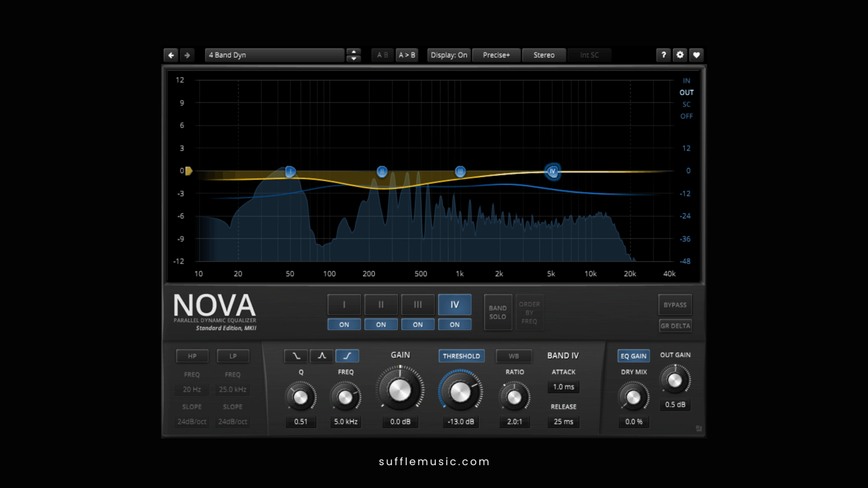This screenshot has height=488, width=868.
Task: Open the 4 Band Dyn preset list
Action: point(275,55)
